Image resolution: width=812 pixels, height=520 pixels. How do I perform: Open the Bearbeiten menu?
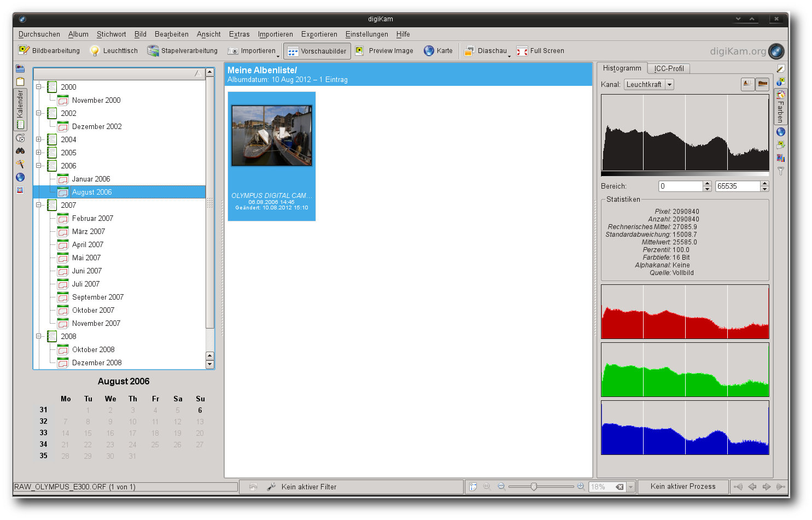[x=172, y=34]
